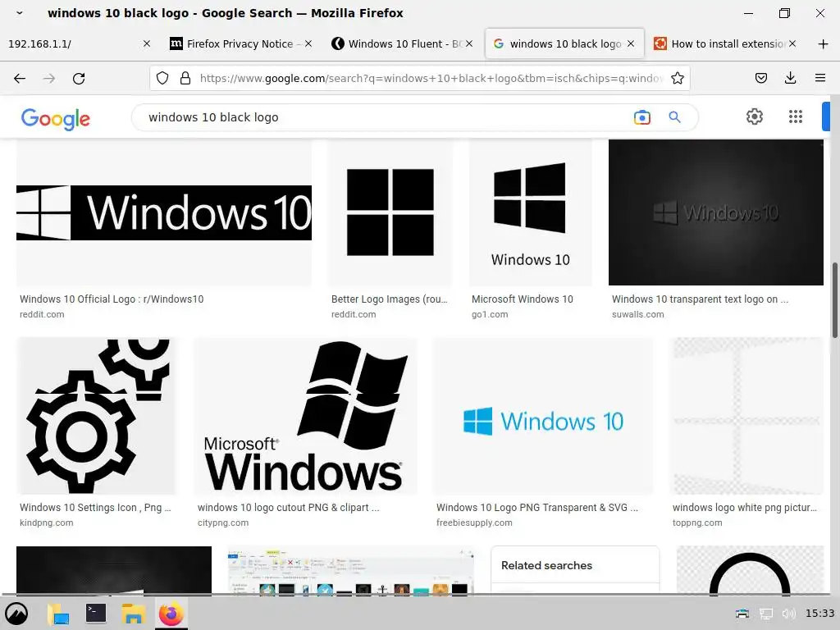Launch the terminal from the taskbar

[x=96, y=614]
